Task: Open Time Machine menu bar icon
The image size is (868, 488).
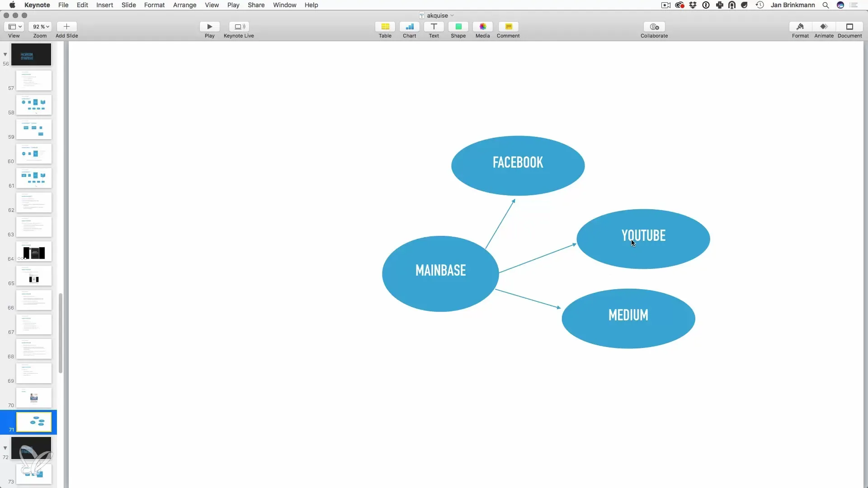Action: [760, 5]
